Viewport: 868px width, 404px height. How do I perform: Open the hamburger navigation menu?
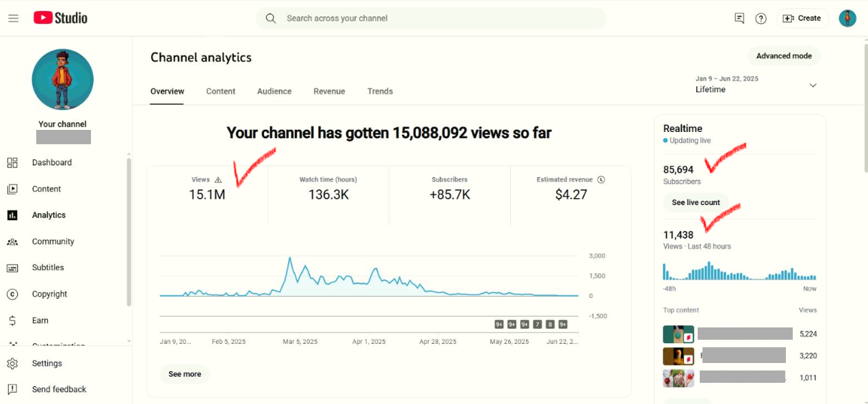[x=13, y=18]
